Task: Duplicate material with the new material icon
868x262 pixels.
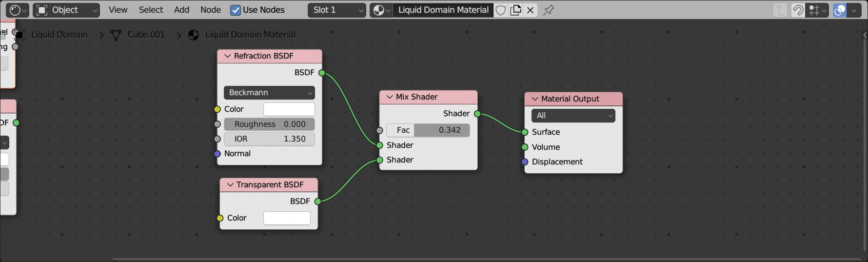Action: pos(515,10)
